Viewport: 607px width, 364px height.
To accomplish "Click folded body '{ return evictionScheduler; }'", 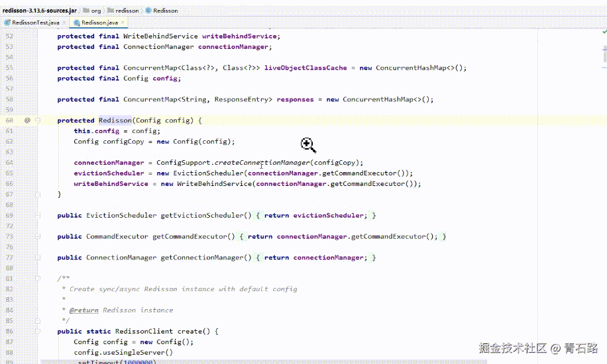I will coord(316,215).
